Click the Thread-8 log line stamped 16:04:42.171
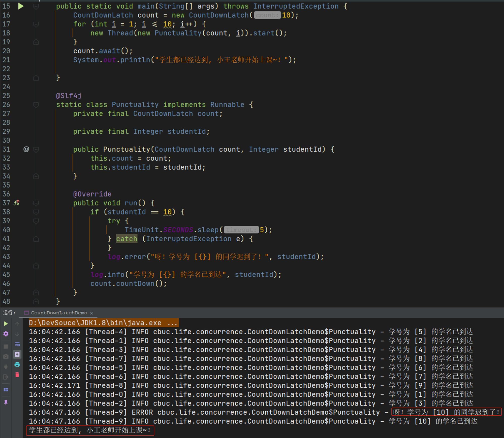Screen dimensions: 504x438 point(251,385)
